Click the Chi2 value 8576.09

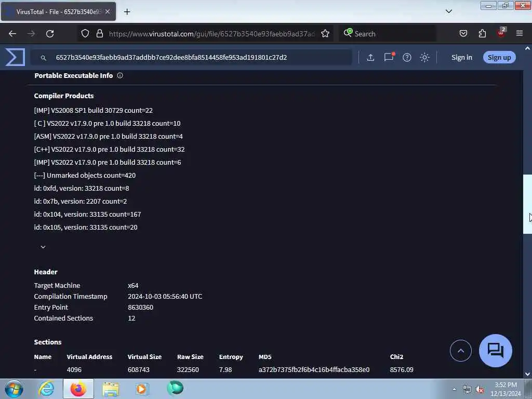[402, 369]
